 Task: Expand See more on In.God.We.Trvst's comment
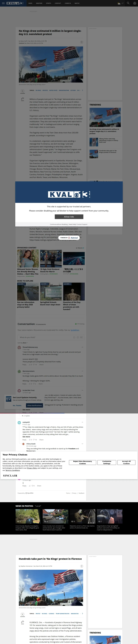(26, 410)
